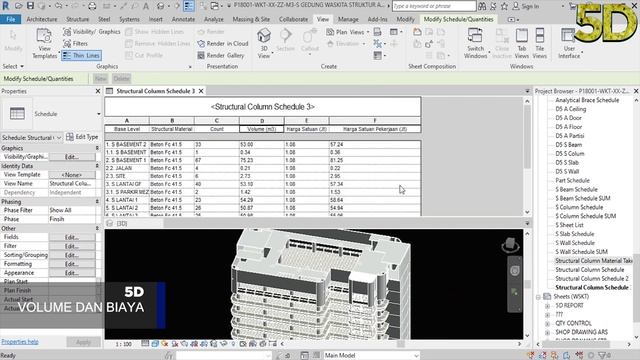Click Edit button for Appearance
The width and height of the screenshot is (640, 360).
(72, 273)
